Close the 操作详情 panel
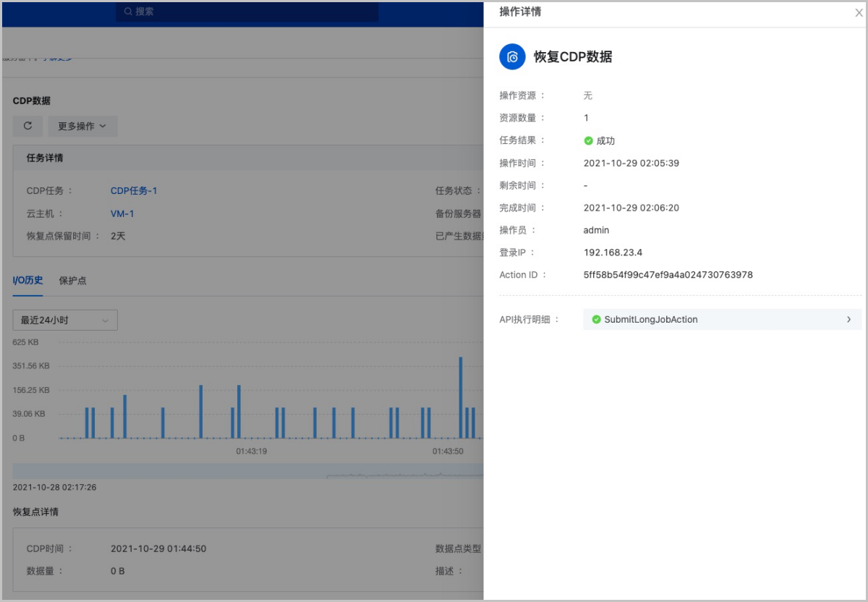The width and height of the screenshot is (868, 602). tap(859, 12)
